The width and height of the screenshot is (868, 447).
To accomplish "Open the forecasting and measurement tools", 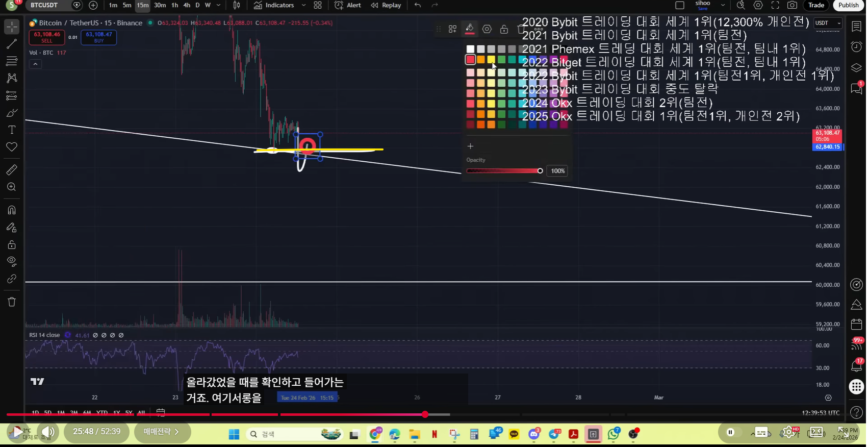I will (x=12, y=95).
